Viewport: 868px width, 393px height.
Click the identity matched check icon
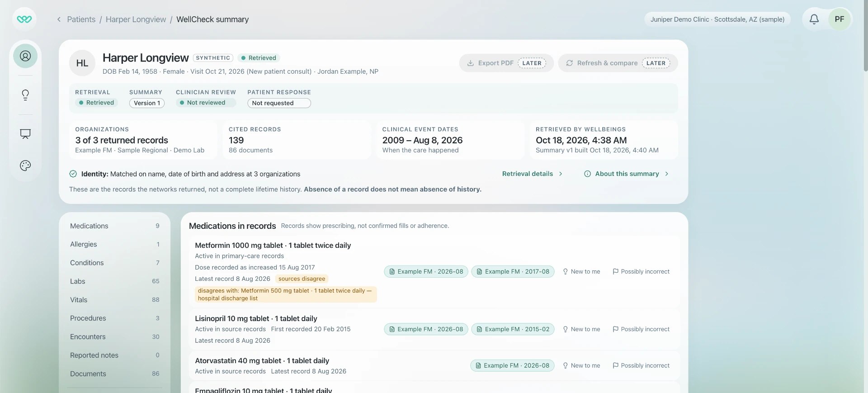[x=73, y=174]
